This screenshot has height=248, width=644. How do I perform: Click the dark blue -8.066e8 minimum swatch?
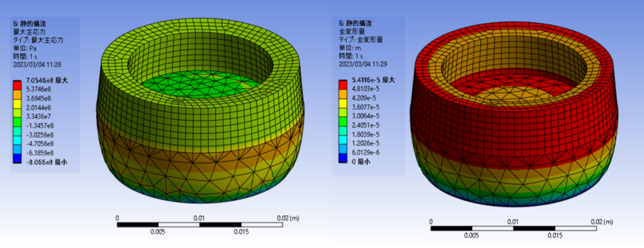click(17, 158)
